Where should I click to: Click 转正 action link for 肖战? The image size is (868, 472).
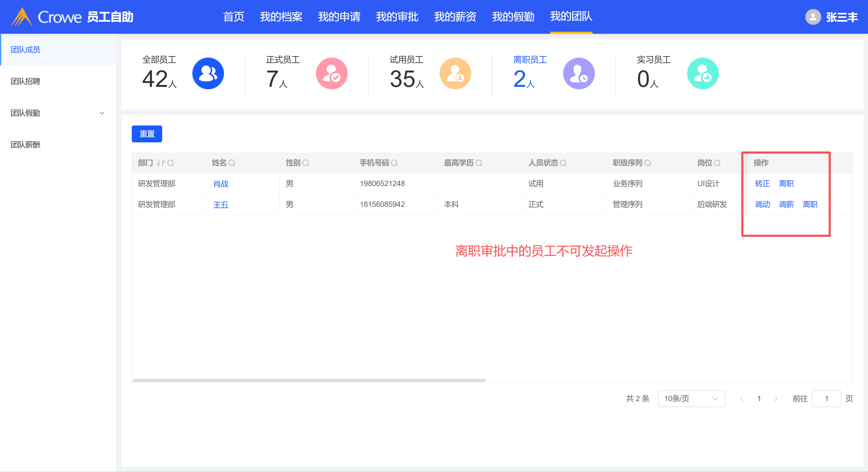tap(762, 184)
